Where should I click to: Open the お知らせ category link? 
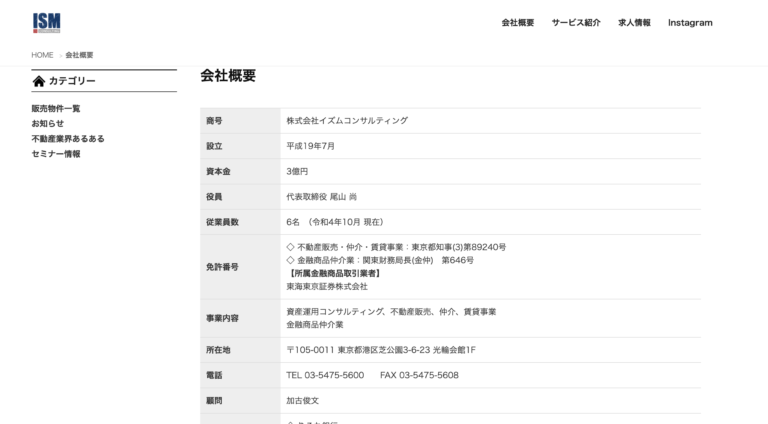(48, 123)
